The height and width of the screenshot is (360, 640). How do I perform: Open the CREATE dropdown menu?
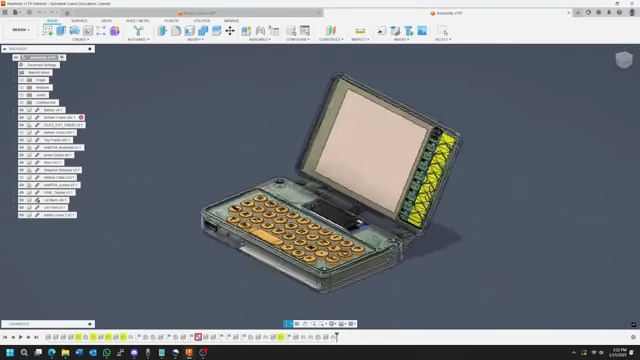tap(80, 40)
